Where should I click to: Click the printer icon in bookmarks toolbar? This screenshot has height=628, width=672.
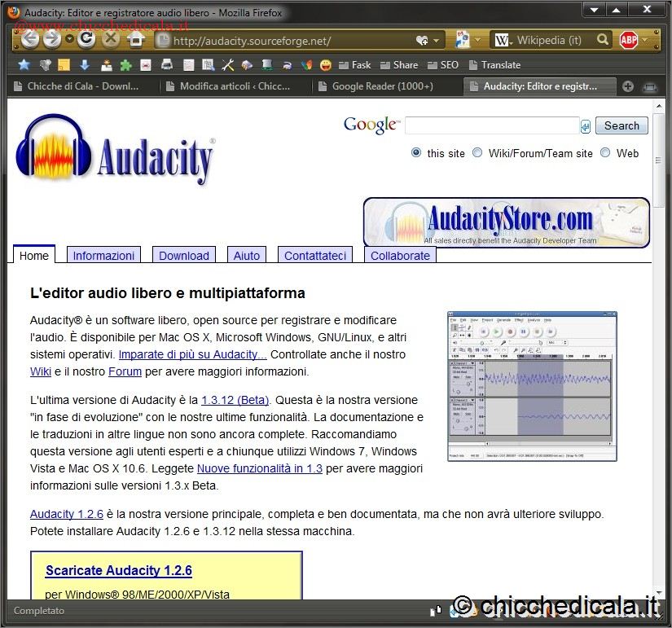click(x=167, y=65)
